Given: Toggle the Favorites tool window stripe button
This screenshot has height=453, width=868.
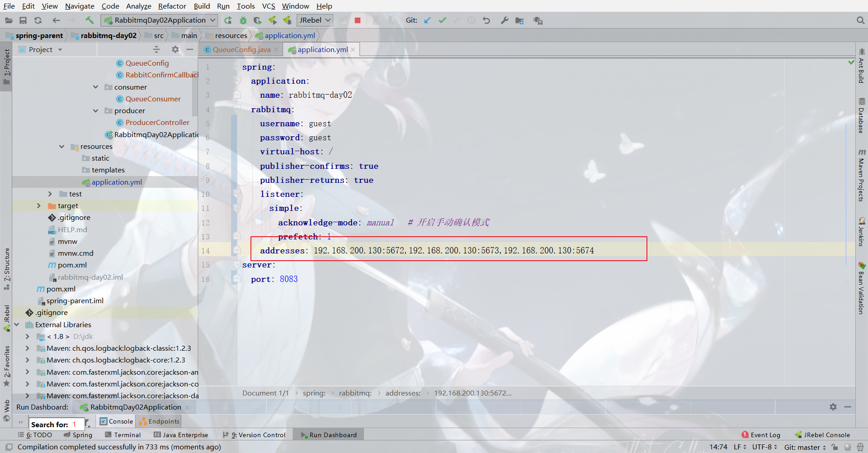Looking at the screenshot, I should click(x=7, y=366).
